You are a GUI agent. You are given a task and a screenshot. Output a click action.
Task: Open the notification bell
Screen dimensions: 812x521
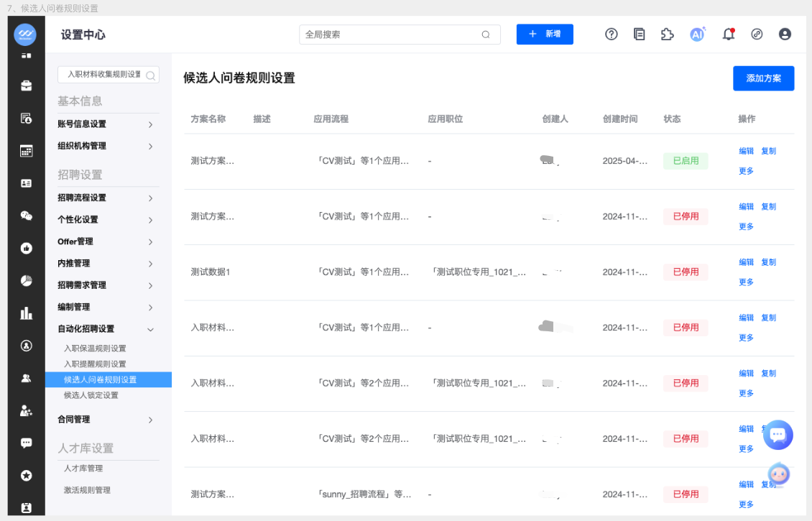click(728, 34)
